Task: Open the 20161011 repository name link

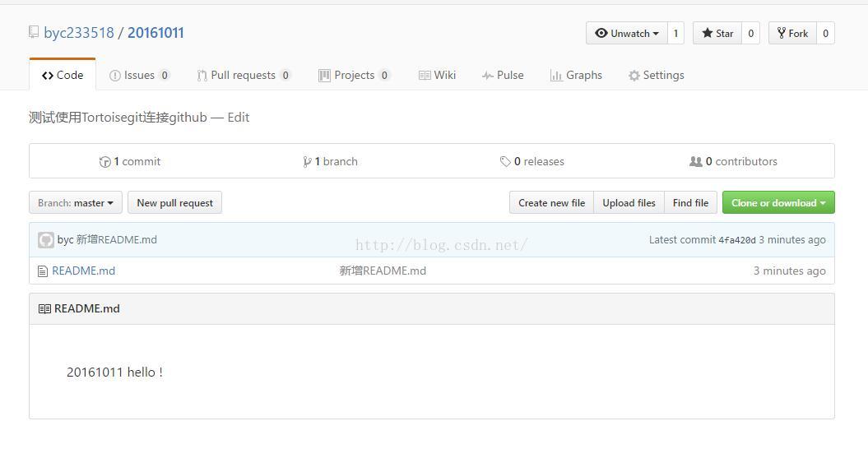Action: 155,33
